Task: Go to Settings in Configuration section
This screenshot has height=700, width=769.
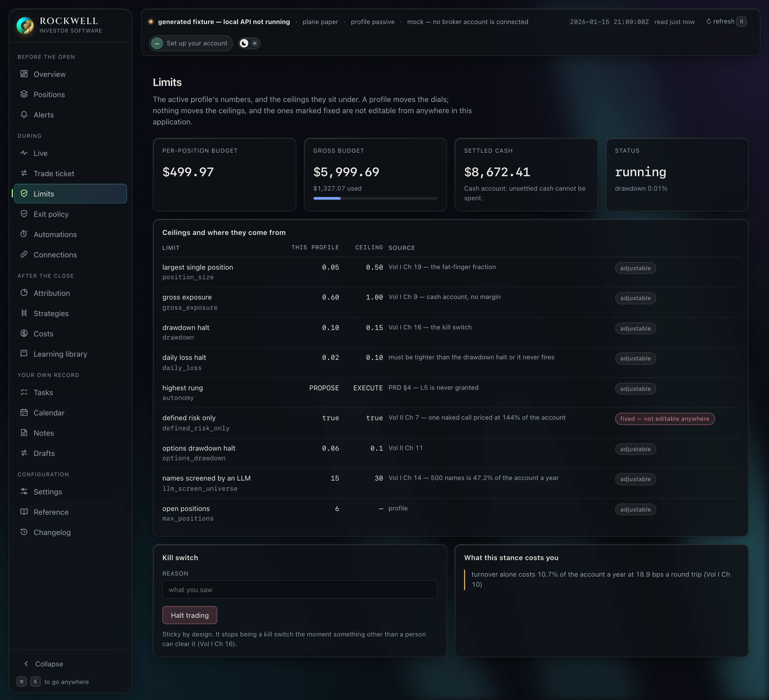Action: [70, 492]
